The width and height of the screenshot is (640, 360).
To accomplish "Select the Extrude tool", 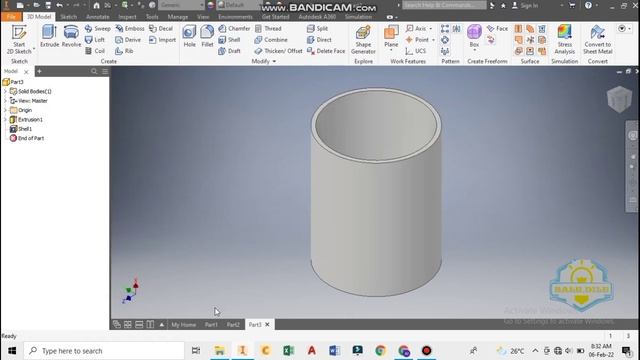I will click(49, 36).
